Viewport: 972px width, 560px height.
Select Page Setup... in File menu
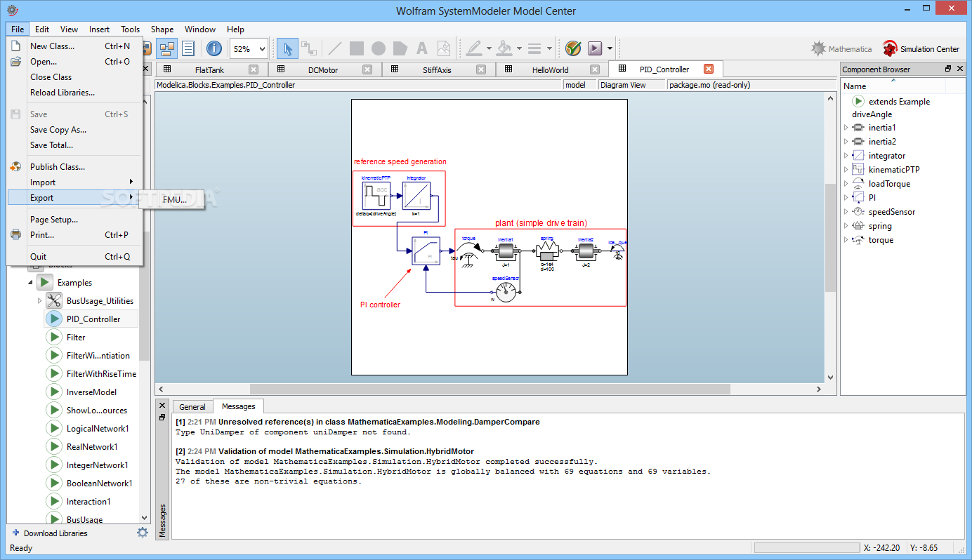(74, 220)
